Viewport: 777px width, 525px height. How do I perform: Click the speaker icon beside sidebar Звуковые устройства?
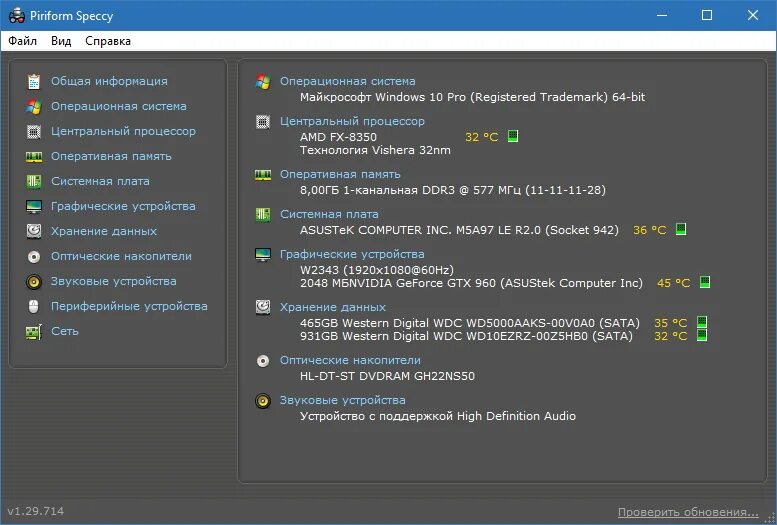34,282
